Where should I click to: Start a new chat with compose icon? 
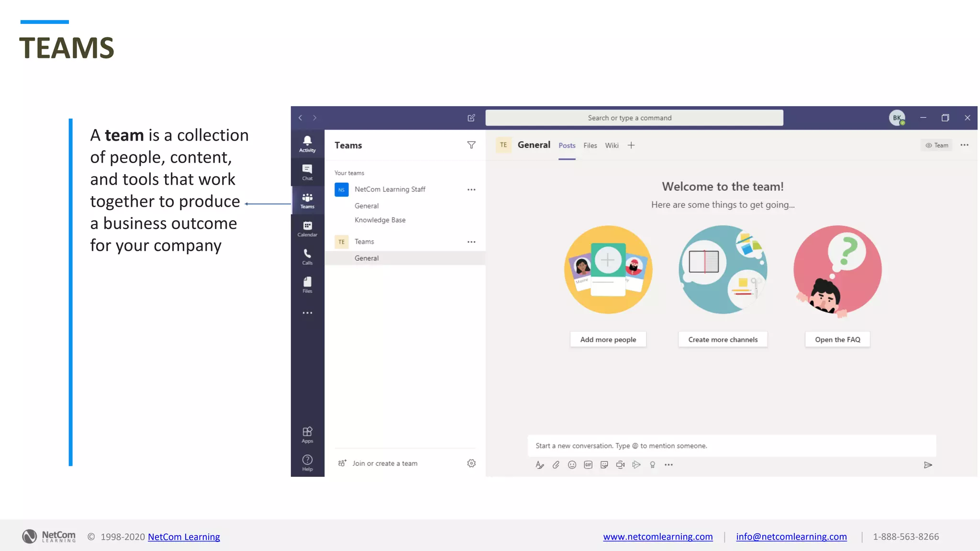tap(471, 118)
